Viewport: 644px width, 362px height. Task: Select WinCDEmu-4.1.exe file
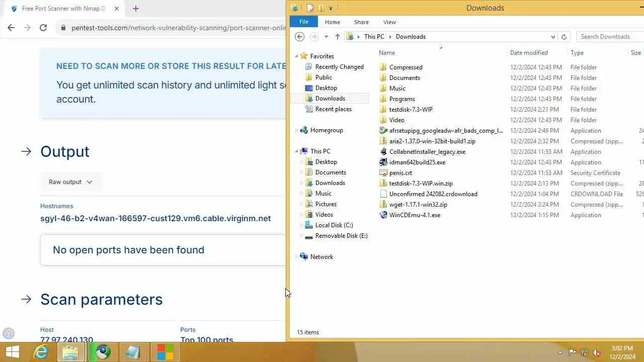pyautogui.click(x=415, y=215)
